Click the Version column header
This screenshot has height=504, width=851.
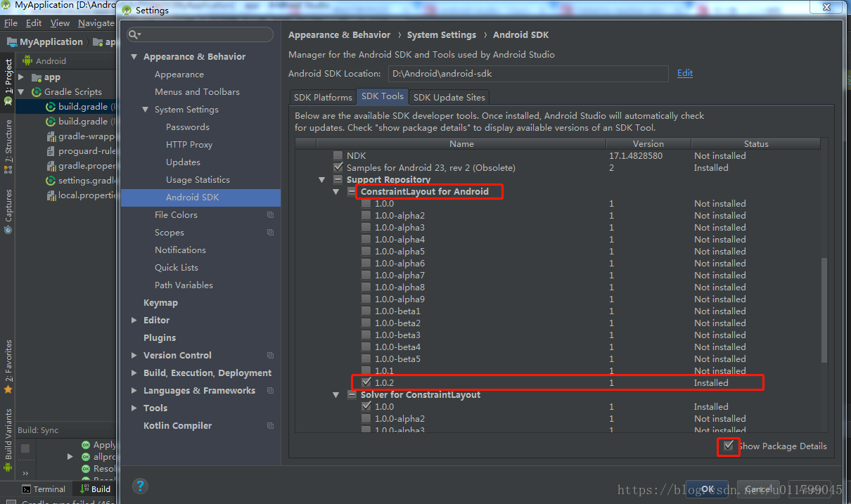click(648, 143)
